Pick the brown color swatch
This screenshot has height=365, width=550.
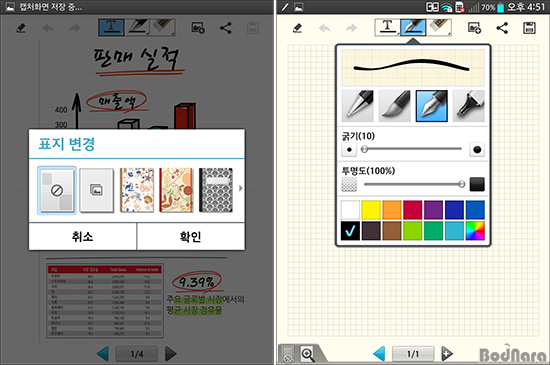(392, 231)
